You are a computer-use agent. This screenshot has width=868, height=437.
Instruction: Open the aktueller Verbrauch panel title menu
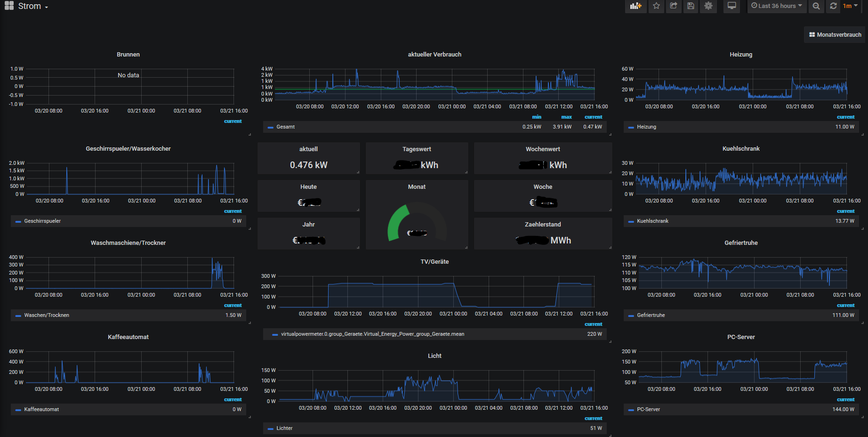point(434,55)
